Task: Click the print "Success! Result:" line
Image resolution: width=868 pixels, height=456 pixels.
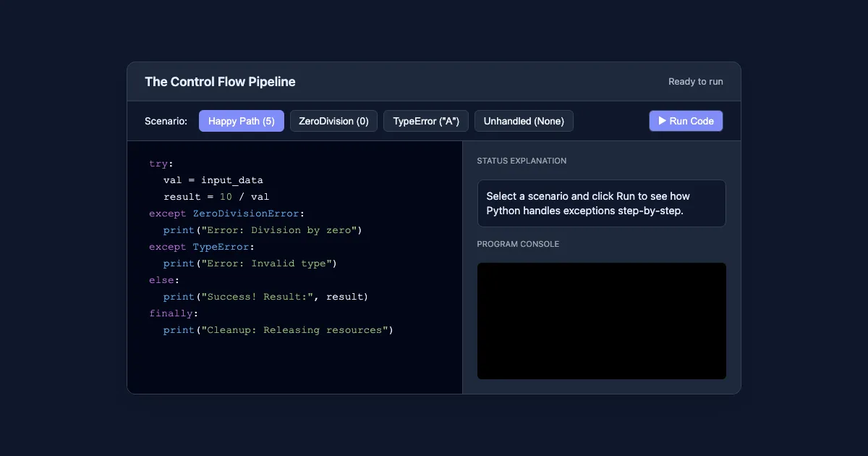Action: [265, 297]
